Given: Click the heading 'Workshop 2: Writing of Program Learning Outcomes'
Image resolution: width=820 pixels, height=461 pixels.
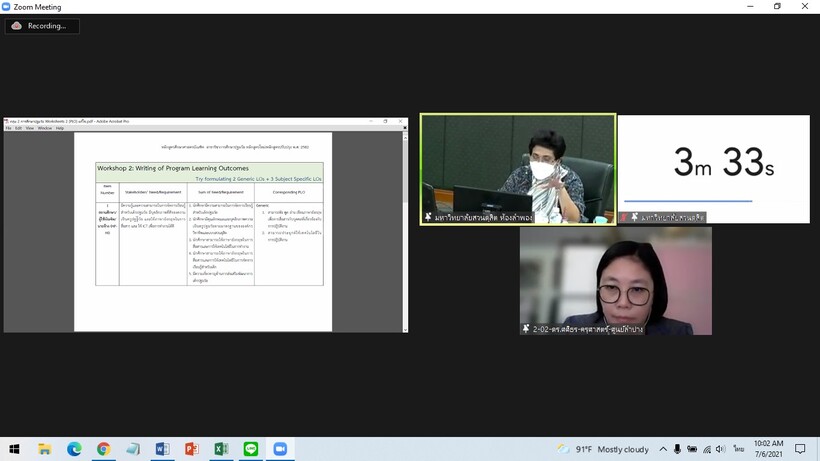Looking at the screenshot, I should coord(173,168).
